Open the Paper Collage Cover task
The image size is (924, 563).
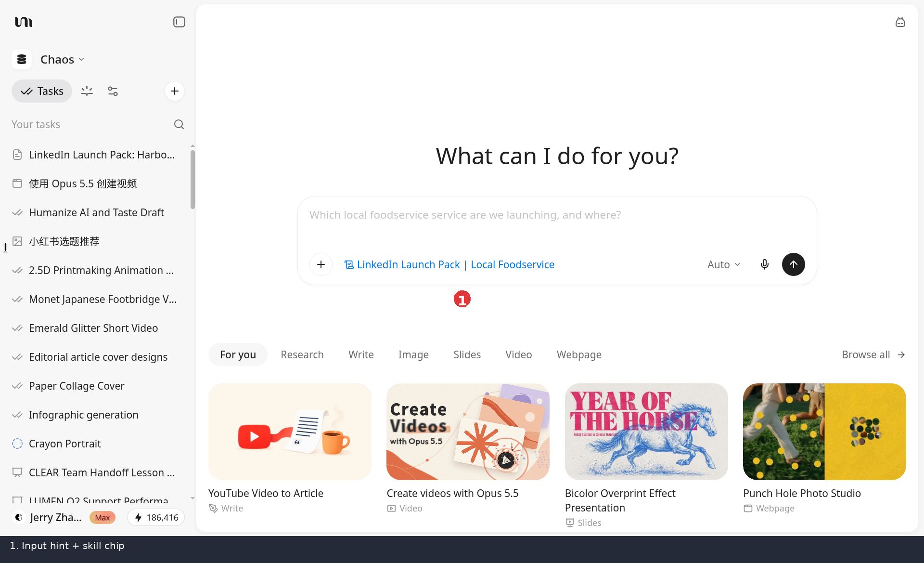tap(97, 386)
